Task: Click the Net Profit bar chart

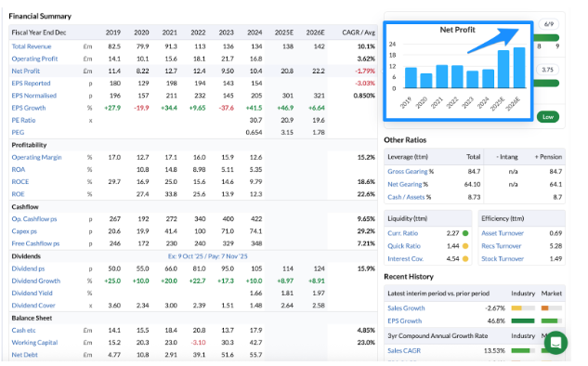Action: tap(458, 72)
